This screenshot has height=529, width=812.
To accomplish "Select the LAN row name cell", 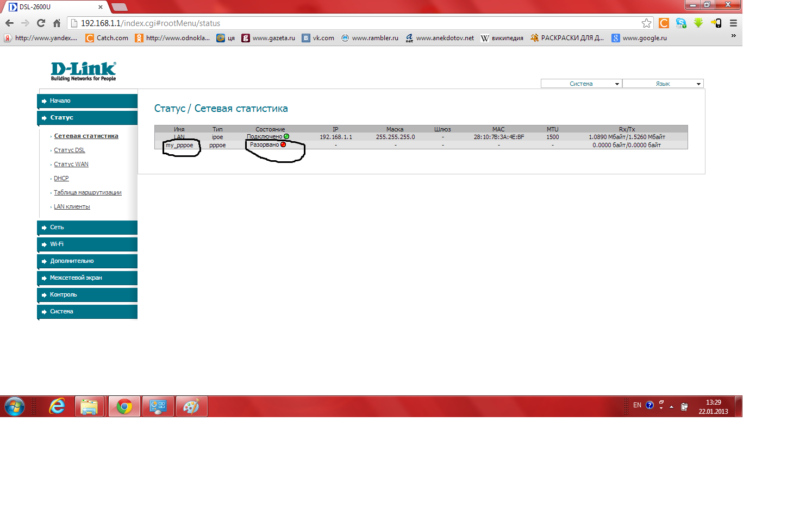I will click(x=179, y=137).
